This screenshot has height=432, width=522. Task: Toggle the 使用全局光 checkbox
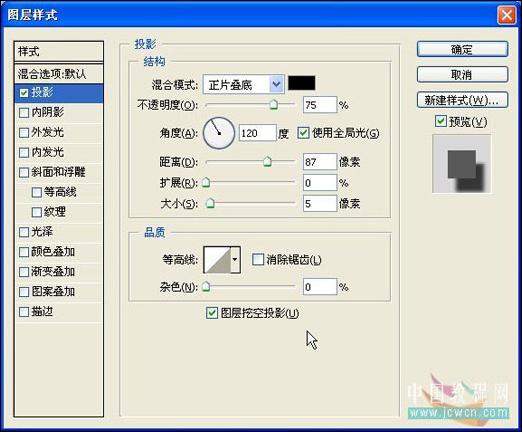[x=303, y=133]
